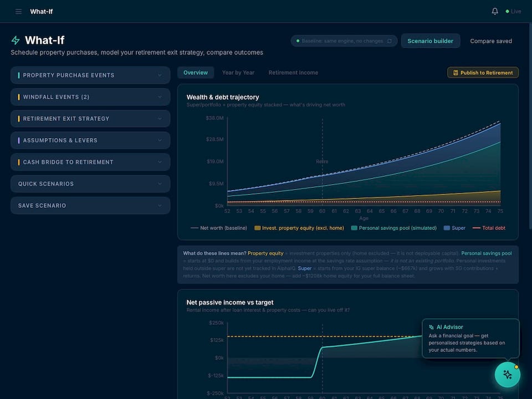Open the AI Advisor floating assistant icon

(x=508, y=374)
